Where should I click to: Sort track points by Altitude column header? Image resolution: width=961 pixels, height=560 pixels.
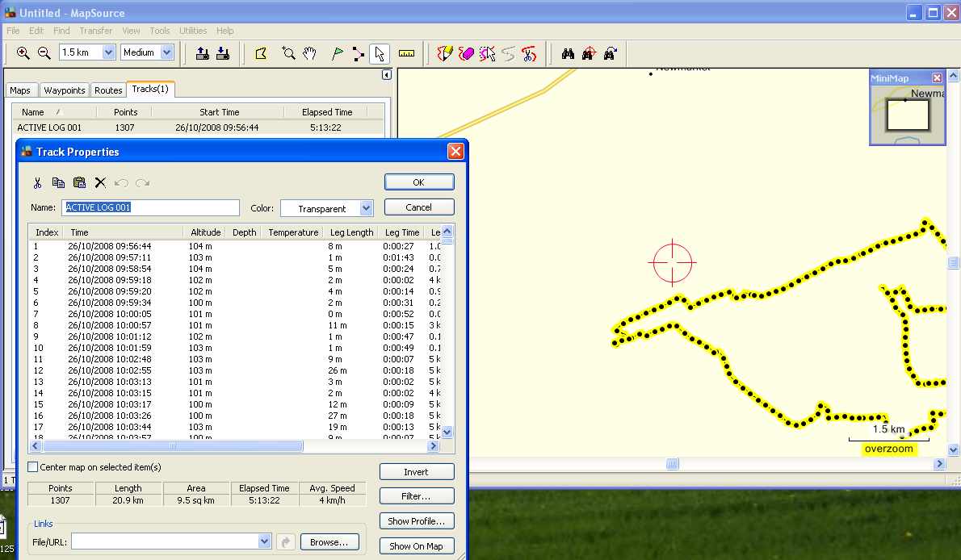click(x=205, y=233)
